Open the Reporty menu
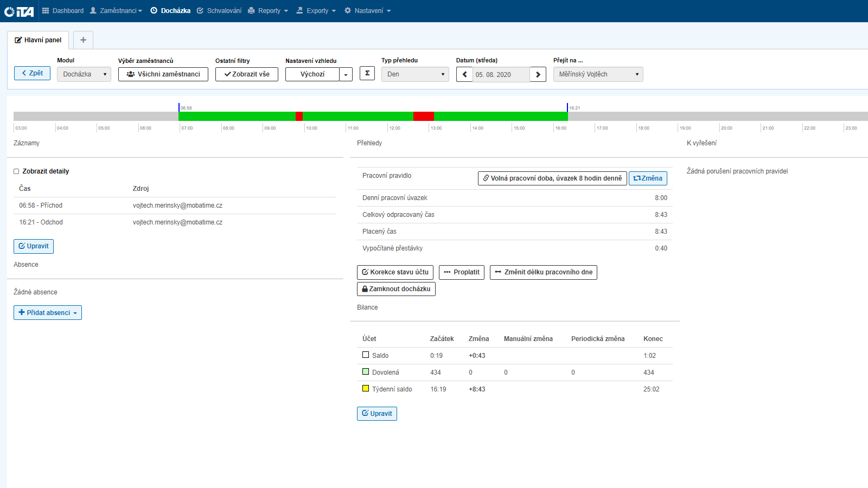 pyautogui.click(x=269, y=11)
